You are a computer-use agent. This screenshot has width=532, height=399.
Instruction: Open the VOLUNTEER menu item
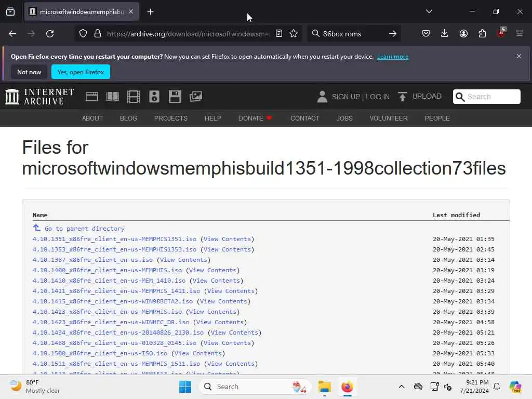[x=389, y=118]
